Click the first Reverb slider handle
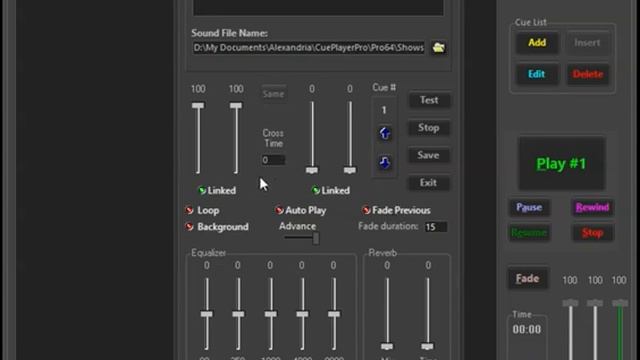640x360 pixels. coord(387,347)
